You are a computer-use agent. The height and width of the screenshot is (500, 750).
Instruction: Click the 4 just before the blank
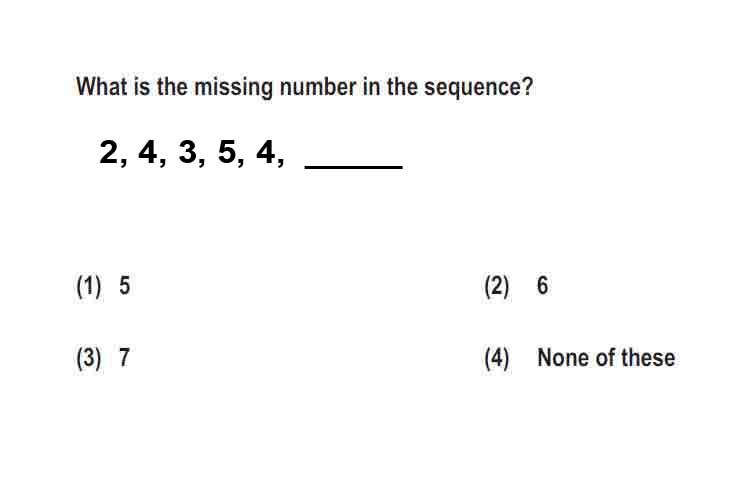[x=266, y=152]
